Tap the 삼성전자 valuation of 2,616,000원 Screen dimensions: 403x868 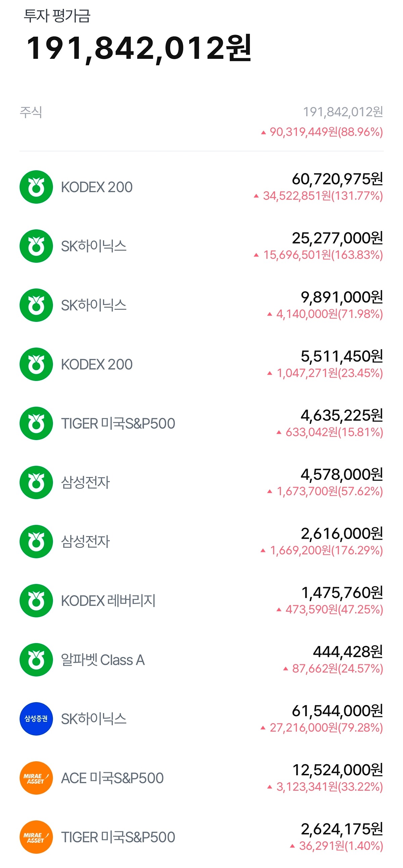[341, 533]
